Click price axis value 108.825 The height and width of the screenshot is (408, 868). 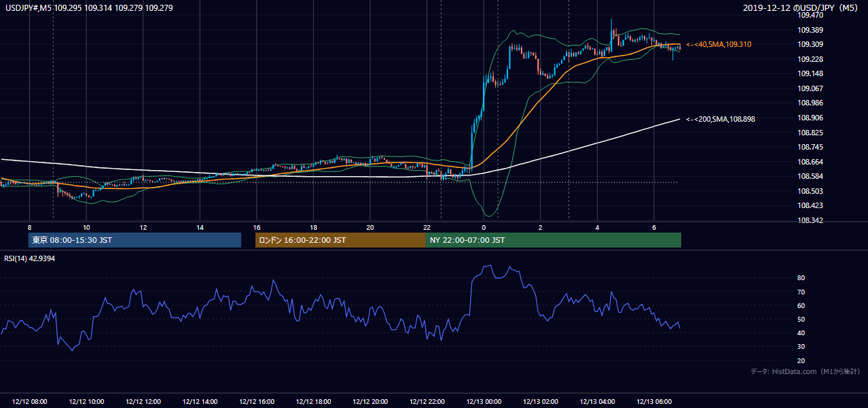810,133
